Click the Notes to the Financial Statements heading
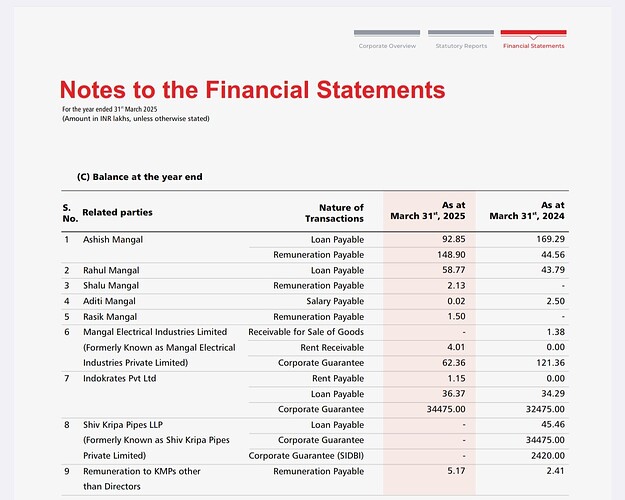 pyautogui.click(x=252, y=89)
